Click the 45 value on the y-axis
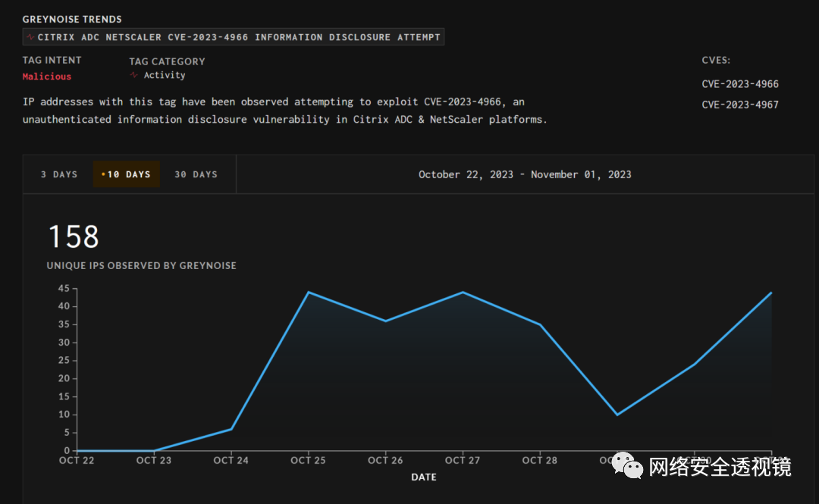Image resolution: width=819 pixels, height=504 pixels. point(64,288)
